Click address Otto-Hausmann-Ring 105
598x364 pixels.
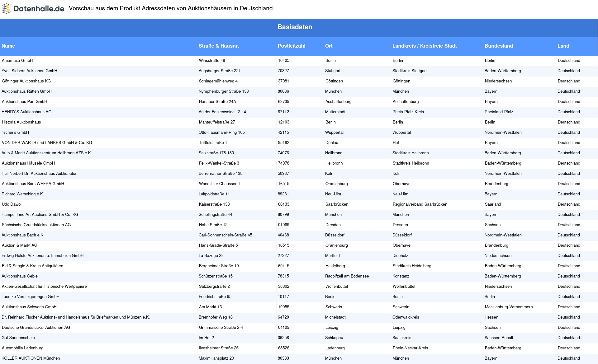tap(222, 133)
